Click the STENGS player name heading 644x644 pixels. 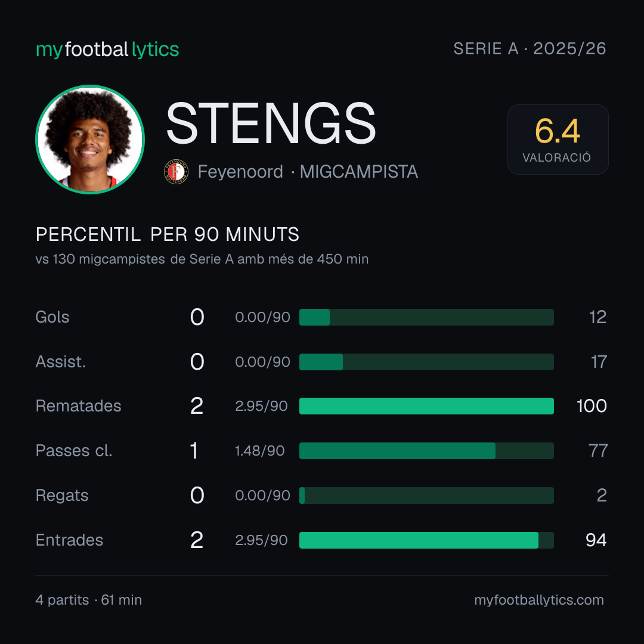pyautogui.click(x=271, y=123)
